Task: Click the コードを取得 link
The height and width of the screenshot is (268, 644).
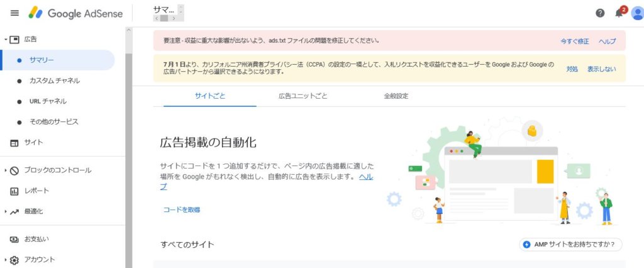Action: [182, 209]
